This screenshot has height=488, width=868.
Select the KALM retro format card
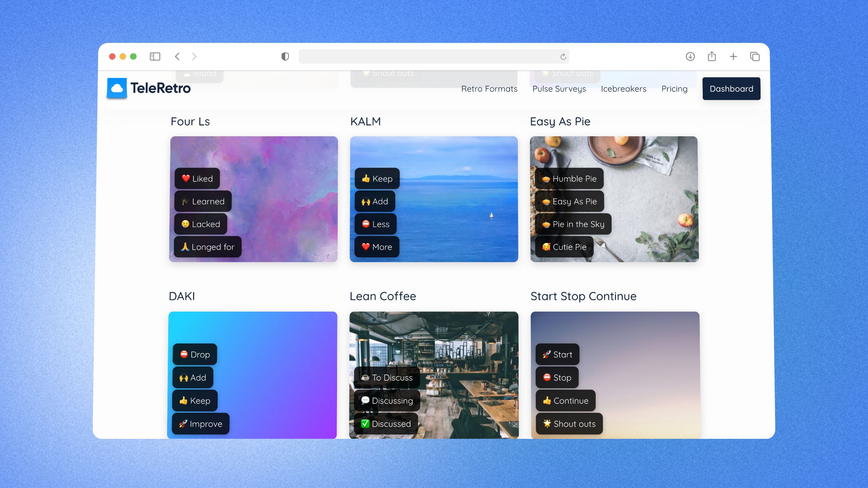coord(434,199)
